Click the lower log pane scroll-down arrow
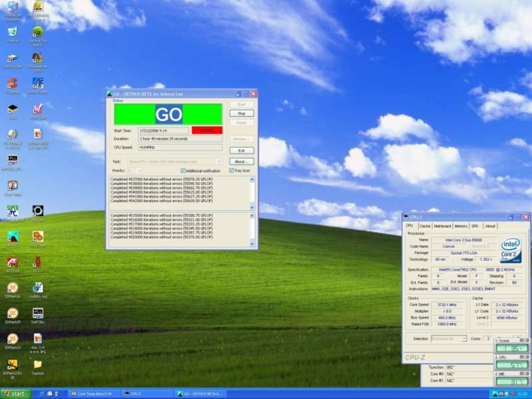The image size is (532, 399). point(252,242)
